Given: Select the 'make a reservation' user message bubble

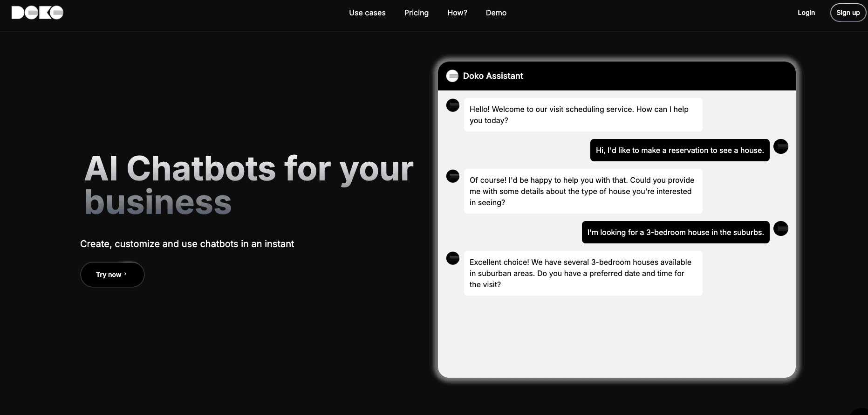Looking at the screenshot, I should coord(679,150).
